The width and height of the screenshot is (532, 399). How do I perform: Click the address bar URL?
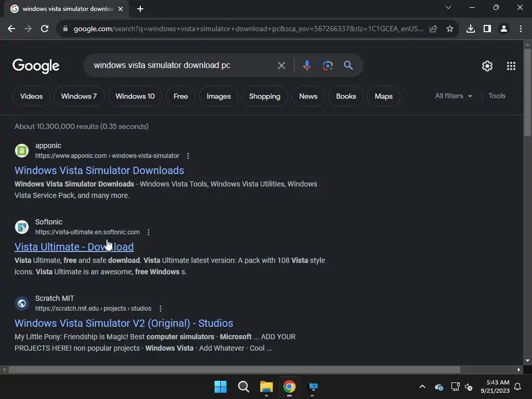(248, 29)
